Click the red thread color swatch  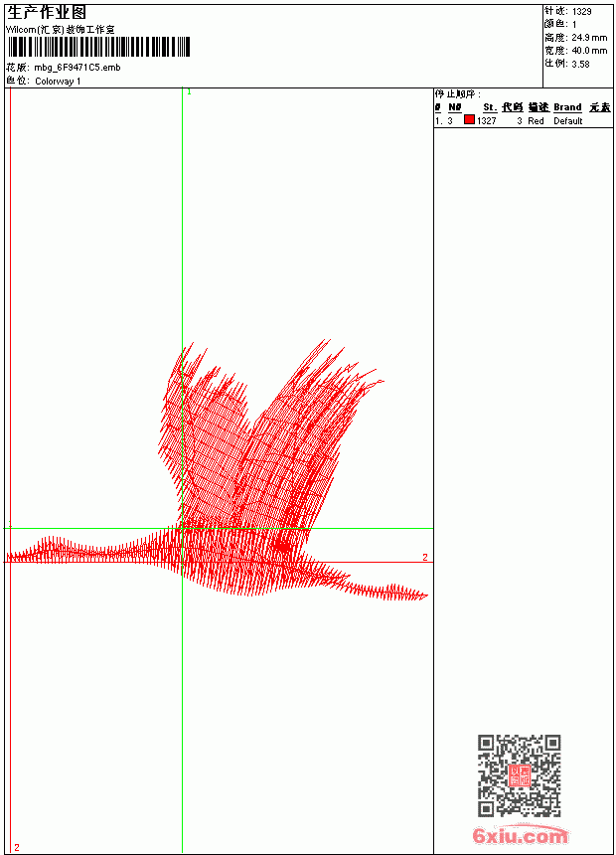[x=469, y=119]
